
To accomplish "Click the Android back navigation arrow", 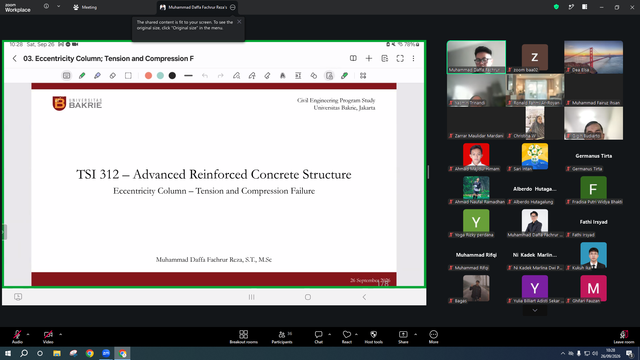I will tap(364, 297).
